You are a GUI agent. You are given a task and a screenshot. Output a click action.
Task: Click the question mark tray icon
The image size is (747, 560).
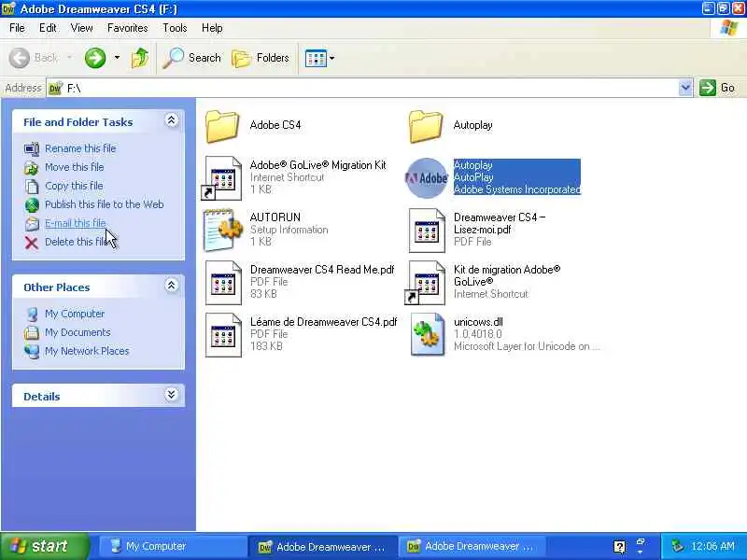pos(619,547)
